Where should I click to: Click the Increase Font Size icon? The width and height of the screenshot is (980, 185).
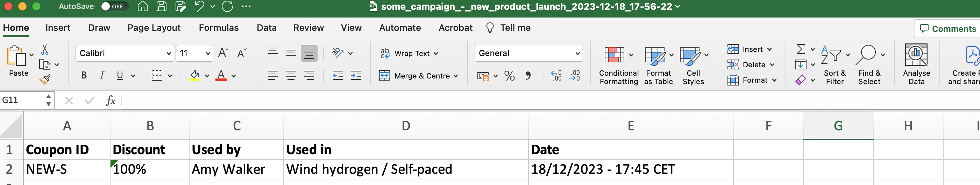(x=223, y=53)
